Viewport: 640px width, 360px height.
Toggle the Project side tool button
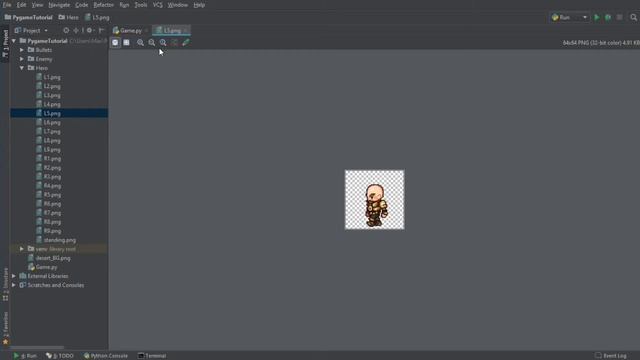tap(5, 44)
